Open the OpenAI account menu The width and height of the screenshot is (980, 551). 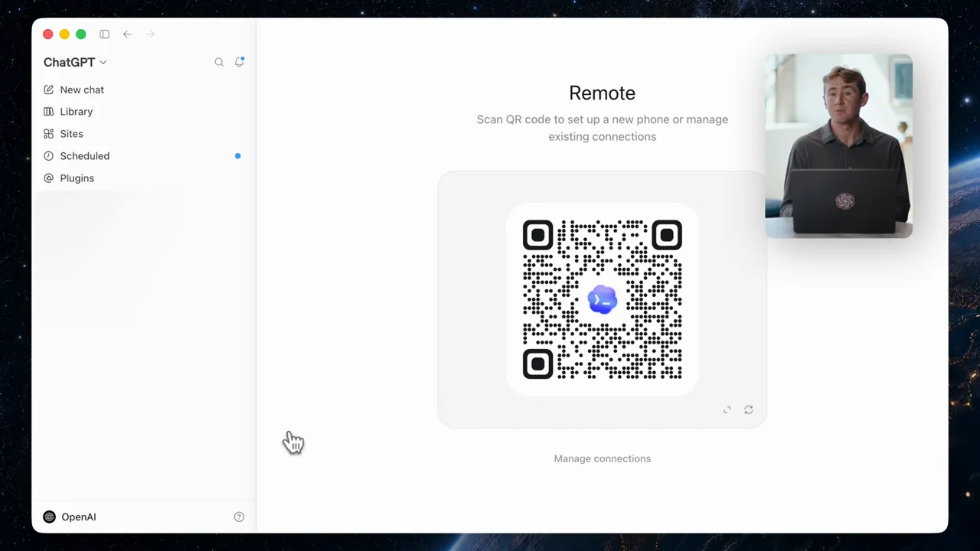(70, 517)
